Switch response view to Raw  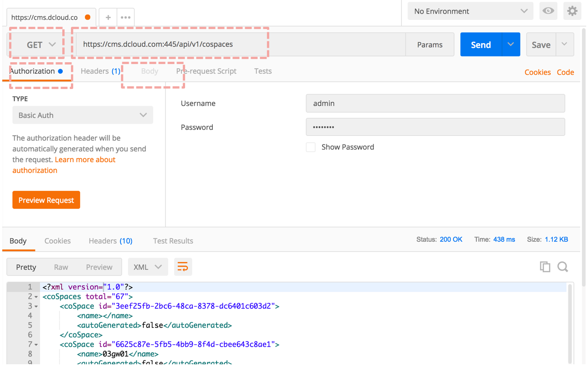61,267
